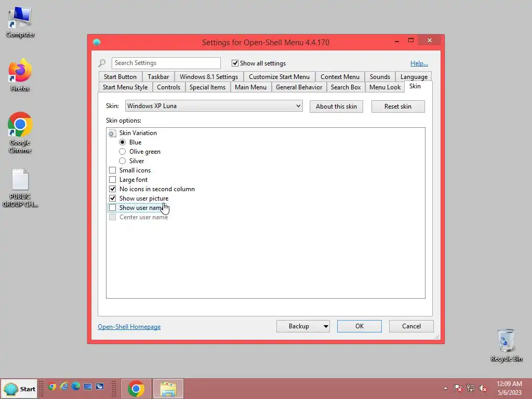Screen dimensions: 532x399
Task: Select the PUBLIC GROUP CH... text file
Action: click(x=20, y=188)
